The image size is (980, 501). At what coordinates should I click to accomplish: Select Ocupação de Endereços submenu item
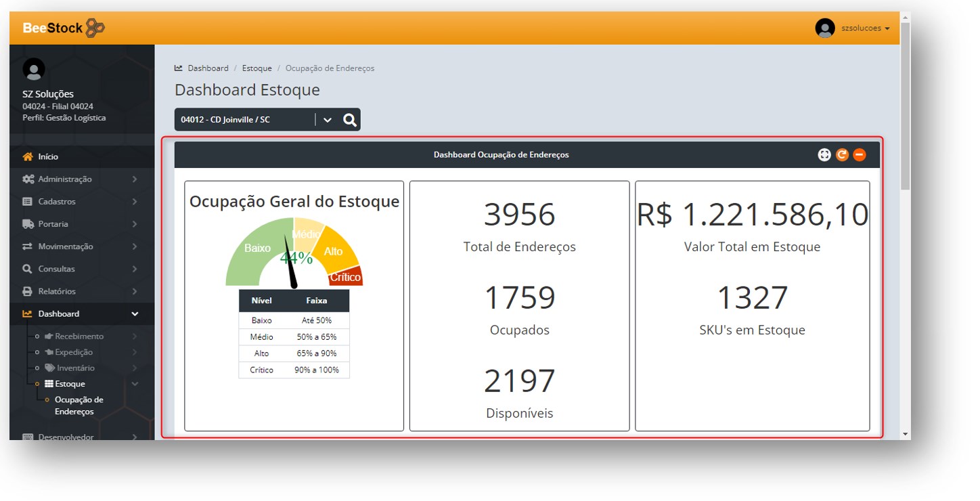(79, 406)
